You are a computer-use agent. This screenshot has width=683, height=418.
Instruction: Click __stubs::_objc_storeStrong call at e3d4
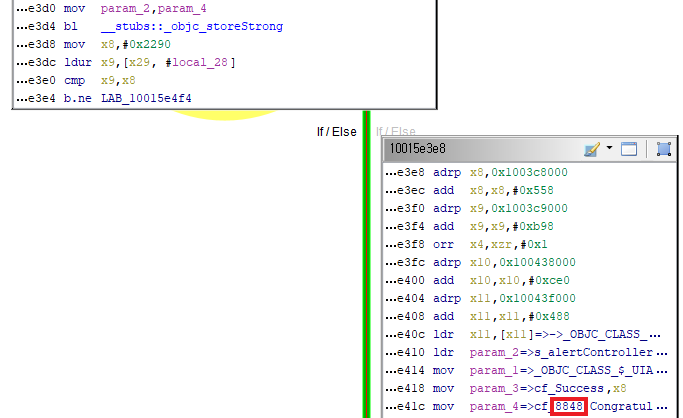point(192,27)
